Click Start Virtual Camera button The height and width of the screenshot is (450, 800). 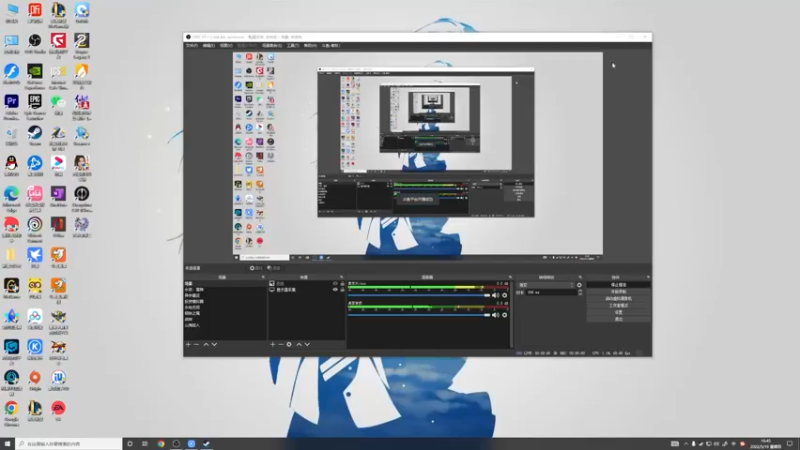[x=618, y=298]
